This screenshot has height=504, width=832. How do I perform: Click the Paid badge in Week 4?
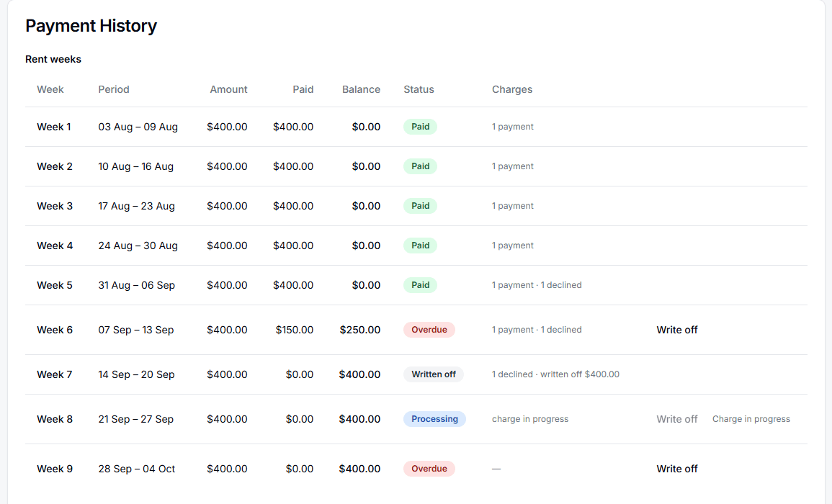420,245
